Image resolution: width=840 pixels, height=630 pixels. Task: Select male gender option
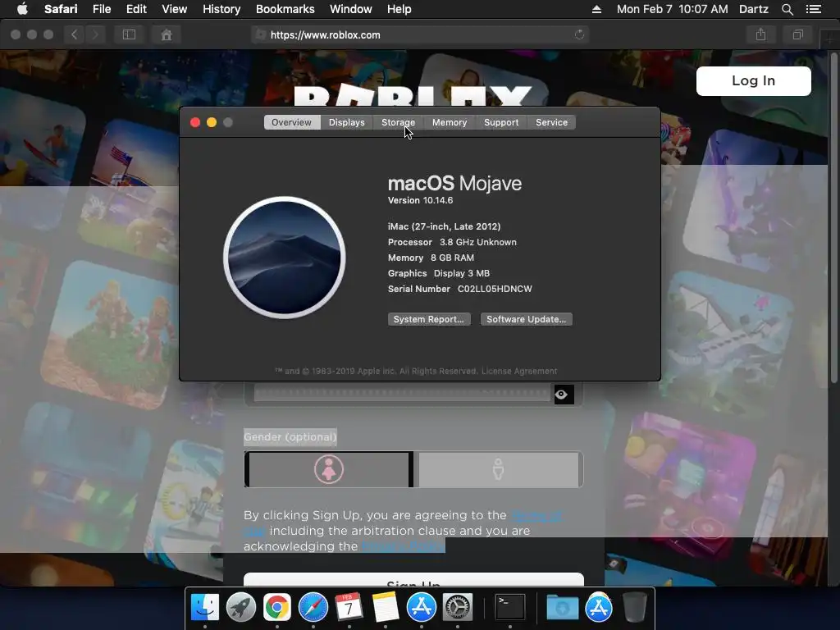(x=498, y=469)
